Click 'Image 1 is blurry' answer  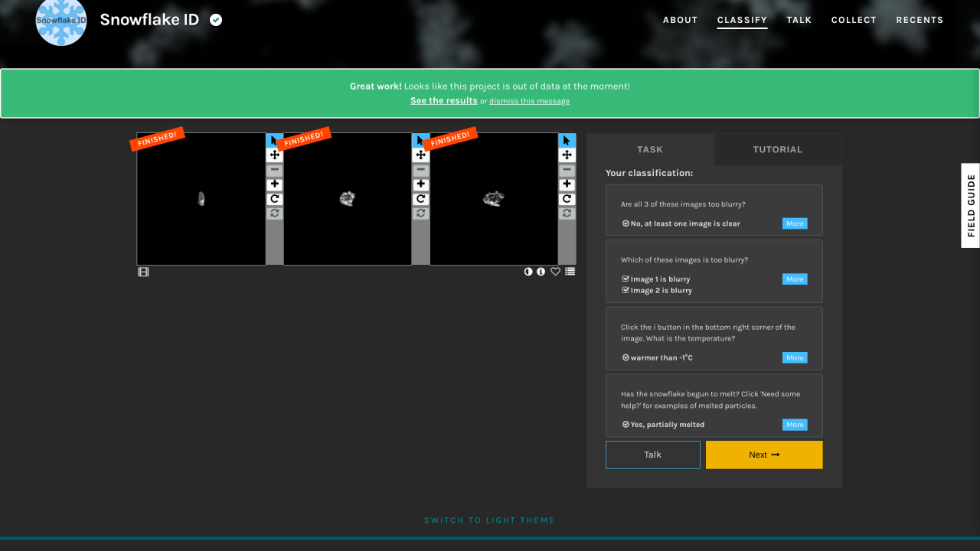pyautogui.click(x=656, y=279)
